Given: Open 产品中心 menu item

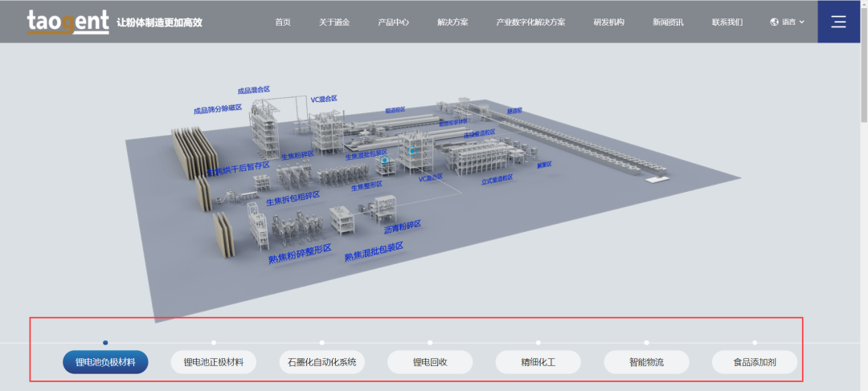Looking at the screenshot, I should [x=393, y=22].
